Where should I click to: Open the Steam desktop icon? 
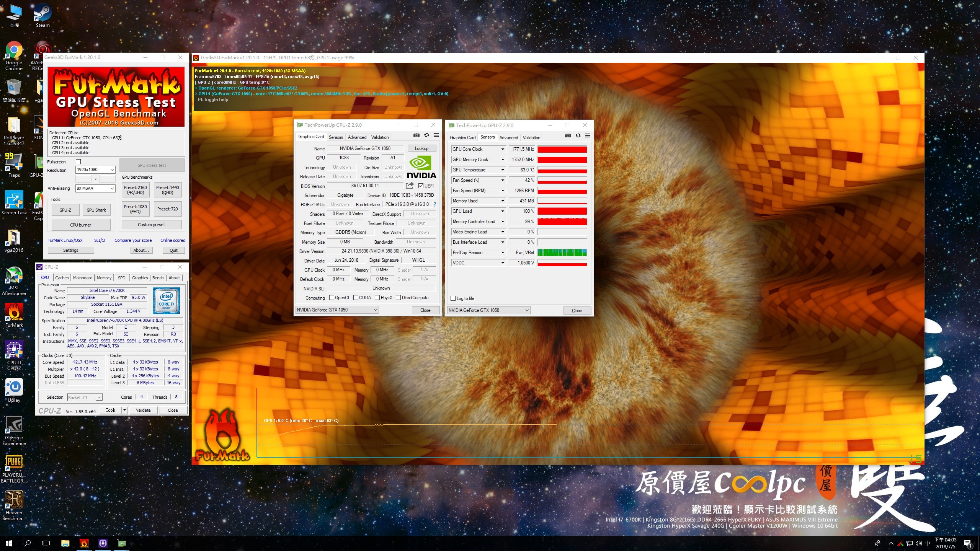(42, 15)
